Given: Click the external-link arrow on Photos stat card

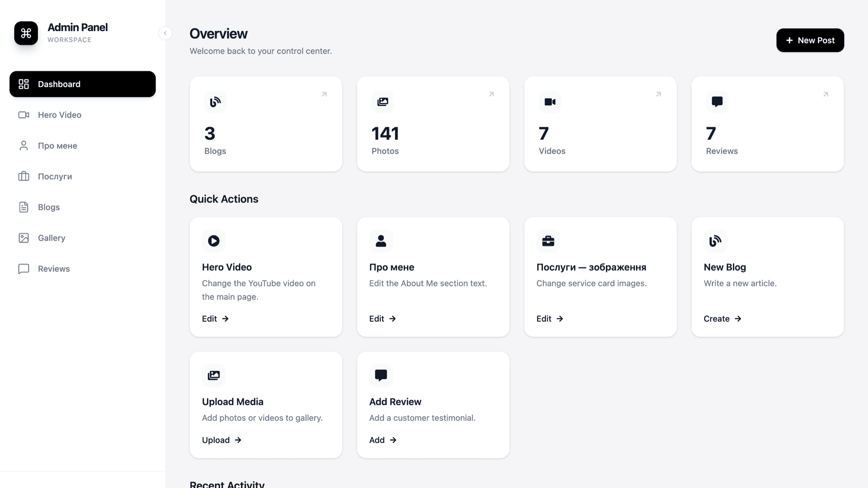Looking at the screenshot, I should coord(491,94).
